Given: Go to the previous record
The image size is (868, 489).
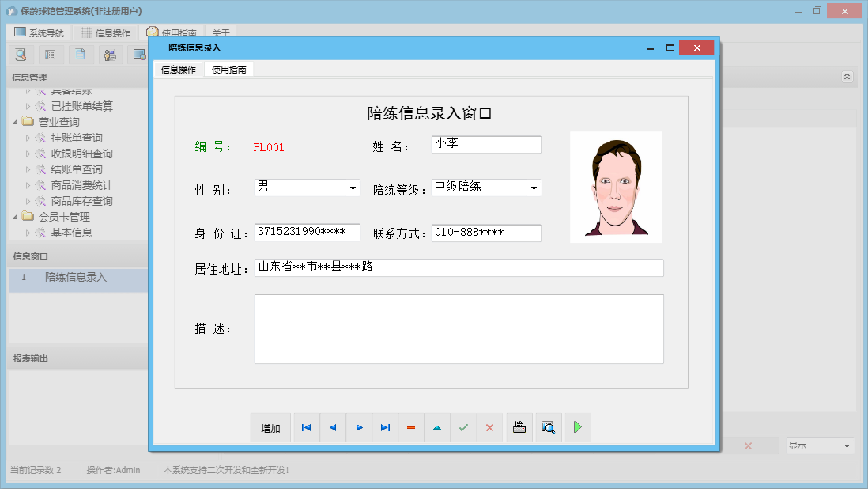Looking at the screenshot, I should coord(333,427).
